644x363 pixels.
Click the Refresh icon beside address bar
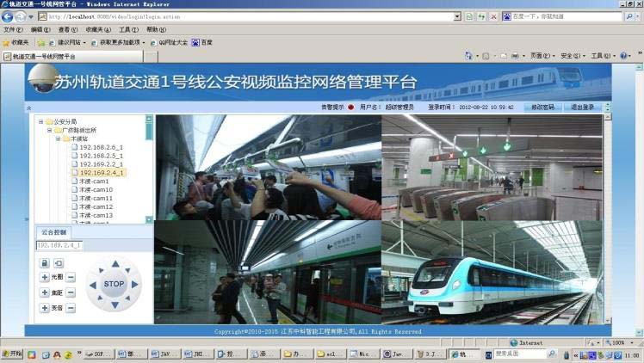click(481, 17)
